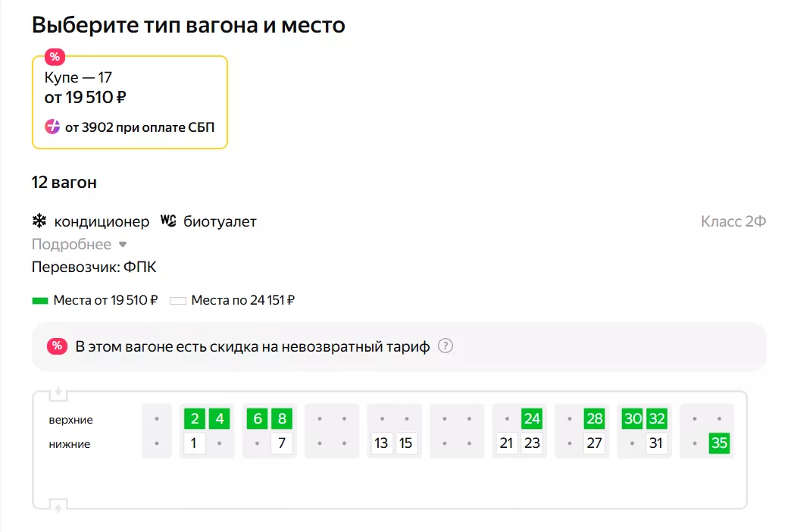The image size is (794, 532).
Task: Click the non-refundable tariff discount text
Action: 252,346
